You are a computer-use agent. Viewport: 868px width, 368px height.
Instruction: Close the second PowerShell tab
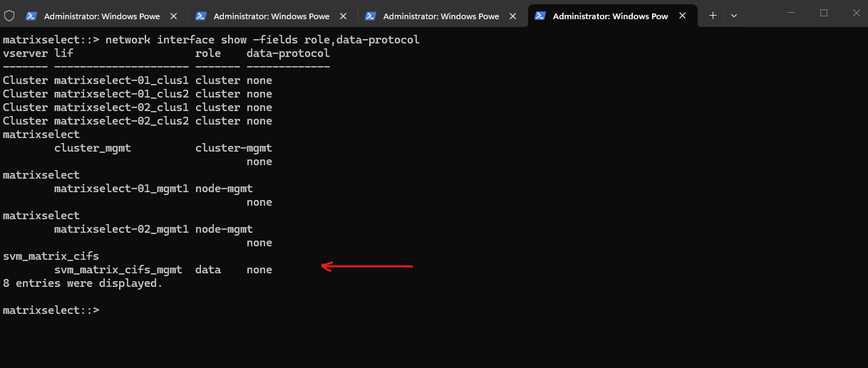point(343,16)
